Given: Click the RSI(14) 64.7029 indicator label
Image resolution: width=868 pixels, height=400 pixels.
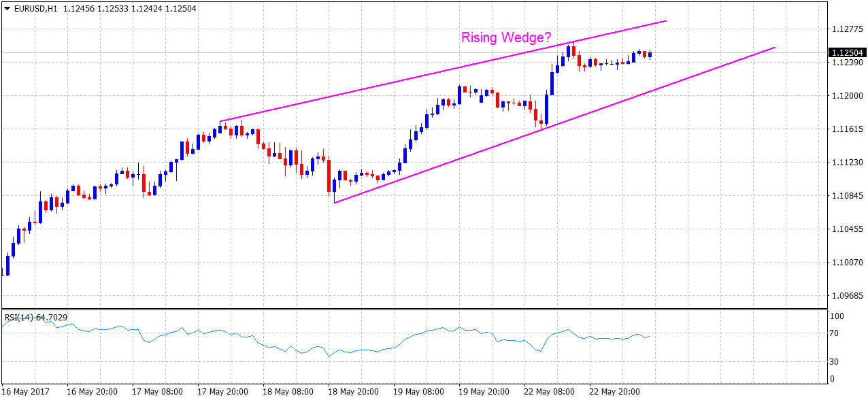Looking at the screenshot, I should 37,317.
